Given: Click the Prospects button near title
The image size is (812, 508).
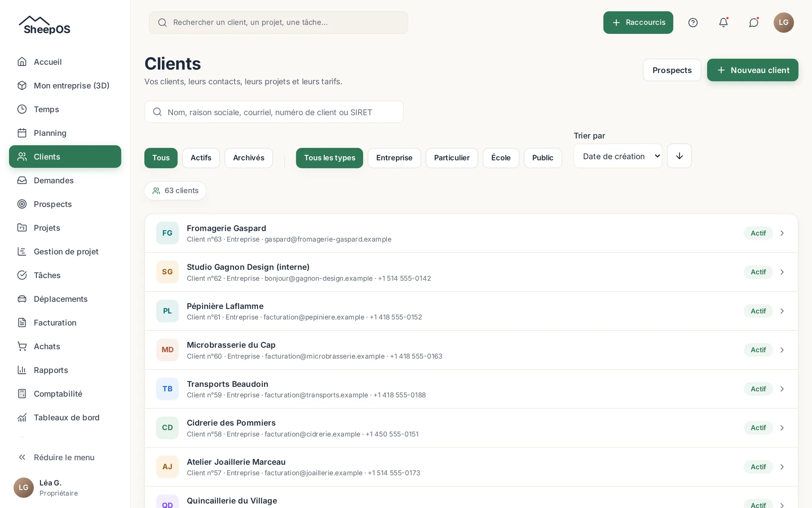Looking at the screenshot, I should (x=672, y=70).
